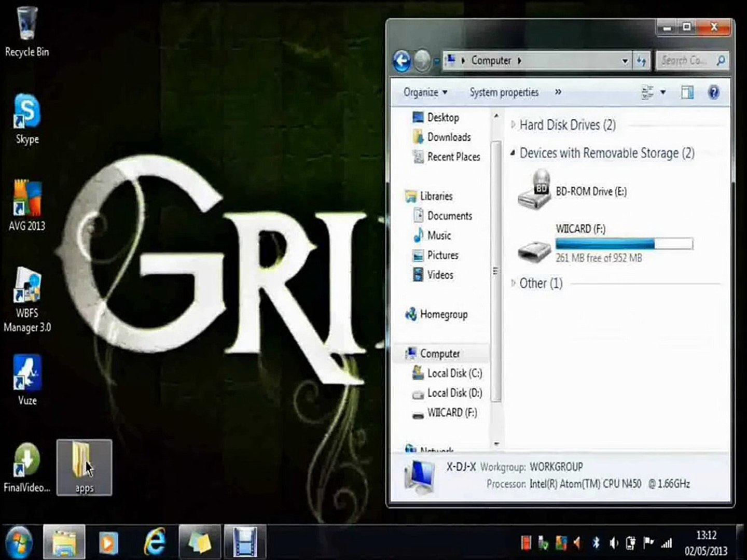Image resolution: width=747 pixels, height=560 pixels.
Task: Open the Recycle Bin desktop icon
Action: coord(27,31)
